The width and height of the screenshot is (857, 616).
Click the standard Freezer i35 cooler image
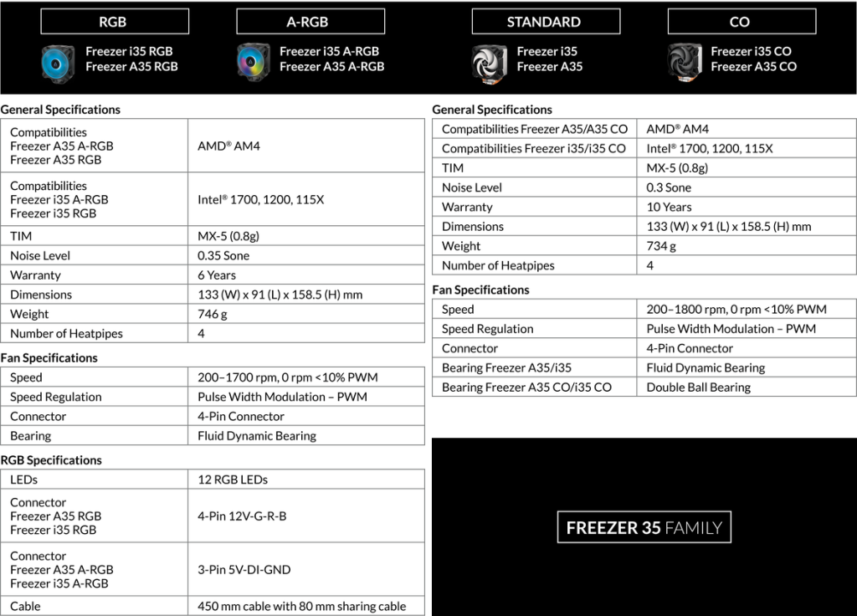click(489, 64)
